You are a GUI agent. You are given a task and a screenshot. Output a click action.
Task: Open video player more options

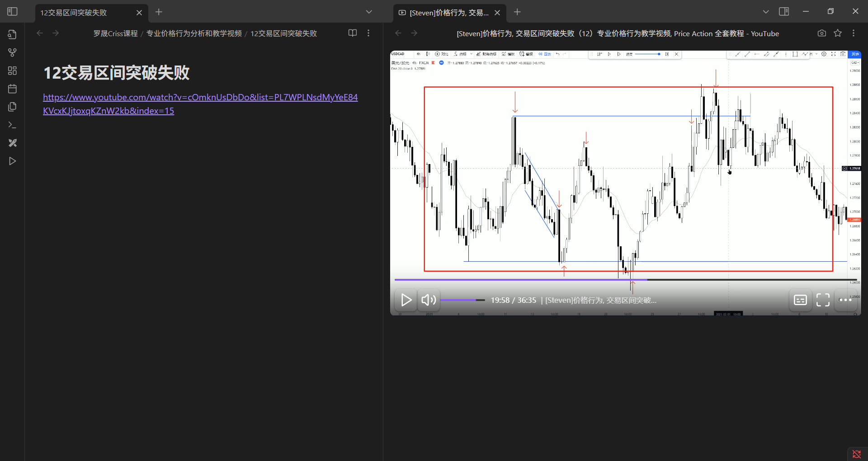[845, 300]
